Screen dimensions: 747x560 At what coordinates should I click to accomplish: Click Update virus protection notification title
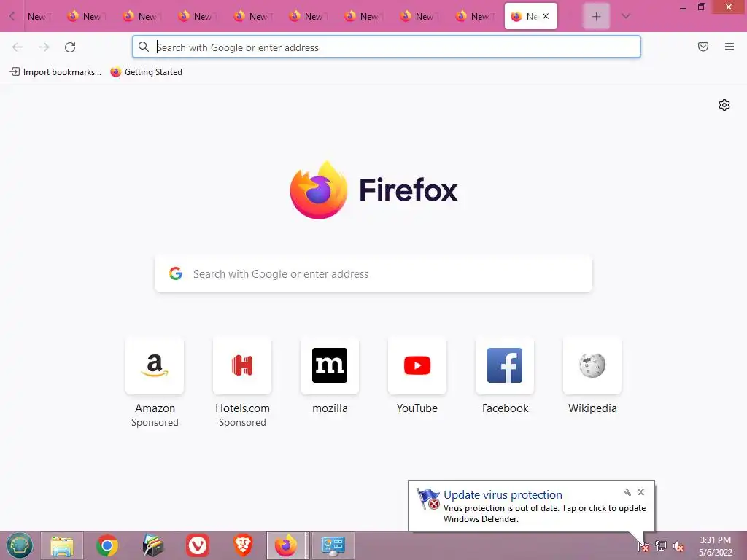coord(503,495)
